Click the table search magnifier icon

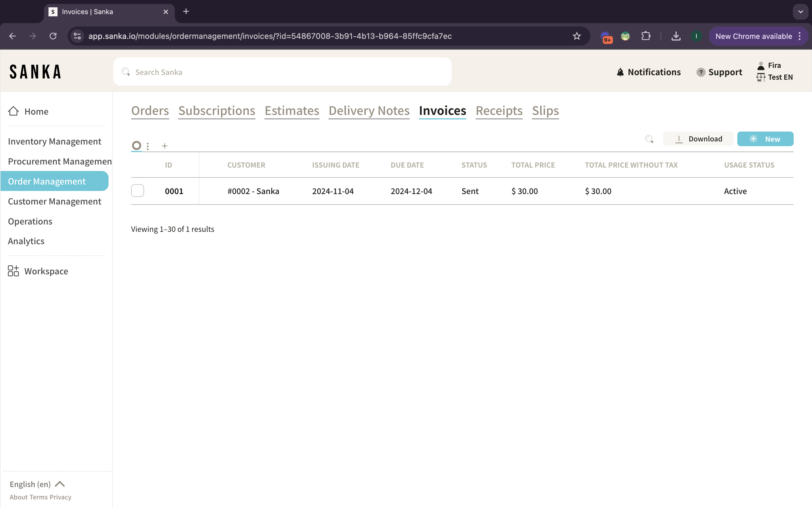[x=649, y=139]
